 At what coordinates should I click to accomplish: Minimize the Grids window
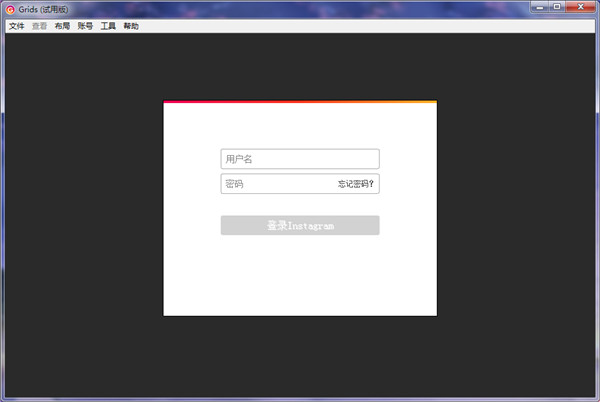click(540, 7)
